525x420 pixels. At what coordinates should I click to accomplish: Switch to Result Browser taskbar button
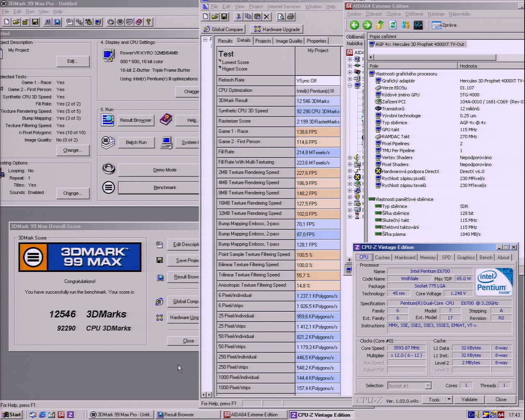188,415
